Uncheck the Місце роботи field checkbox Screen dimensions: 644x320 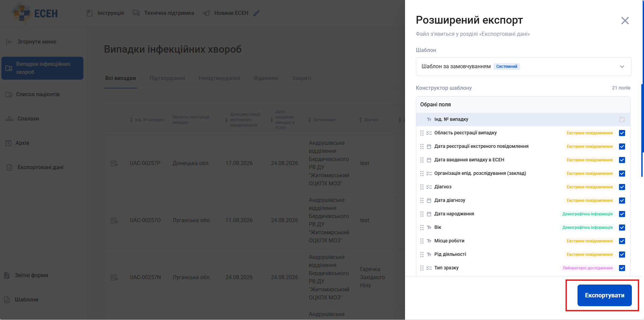click(x=622, y=241)
